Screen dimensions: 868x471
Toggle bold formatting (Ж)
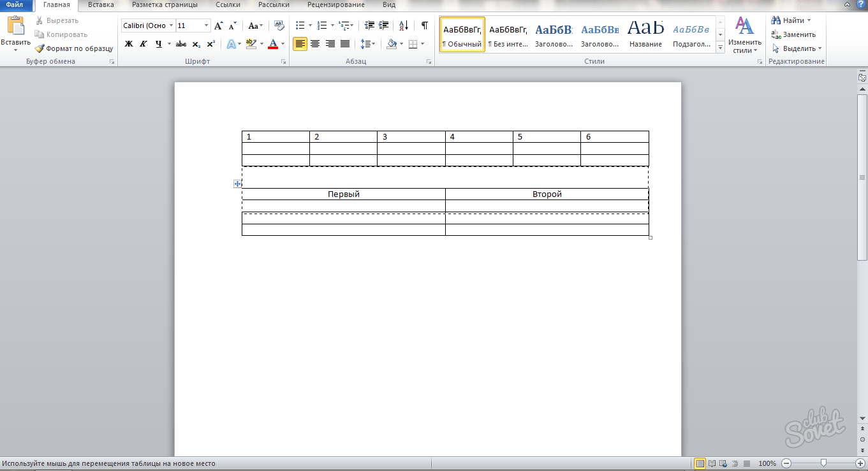pyautogui.click(x=128, y=44)
